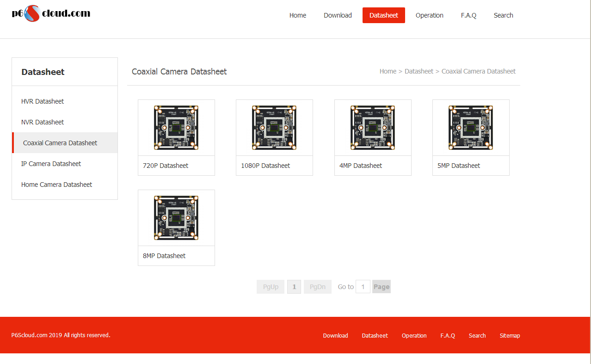Select the 4MP Datasheet board image
This screenshot has height=364, width=591.
coord(373,128)
